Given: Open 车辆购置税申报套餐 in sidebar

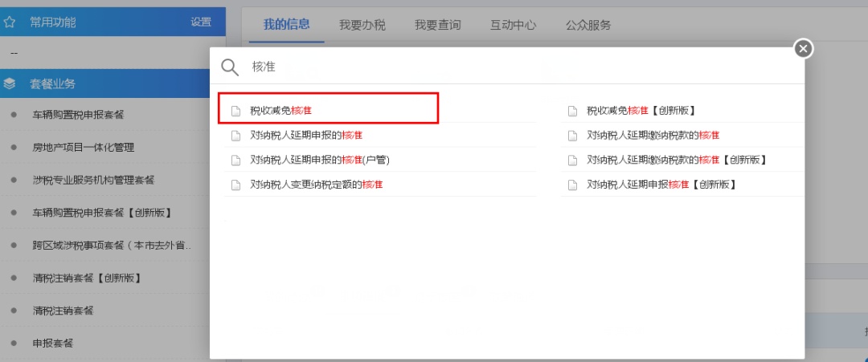Looking at the screenshot, I should pos(78,115).
